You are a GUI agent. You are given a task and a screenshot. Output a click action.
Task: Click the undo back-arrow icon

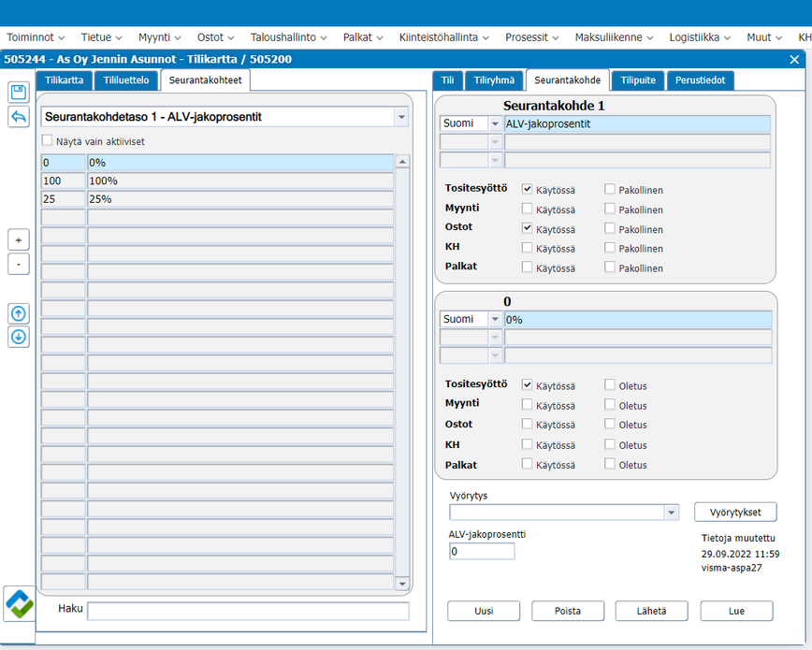[x=19, y=117]
